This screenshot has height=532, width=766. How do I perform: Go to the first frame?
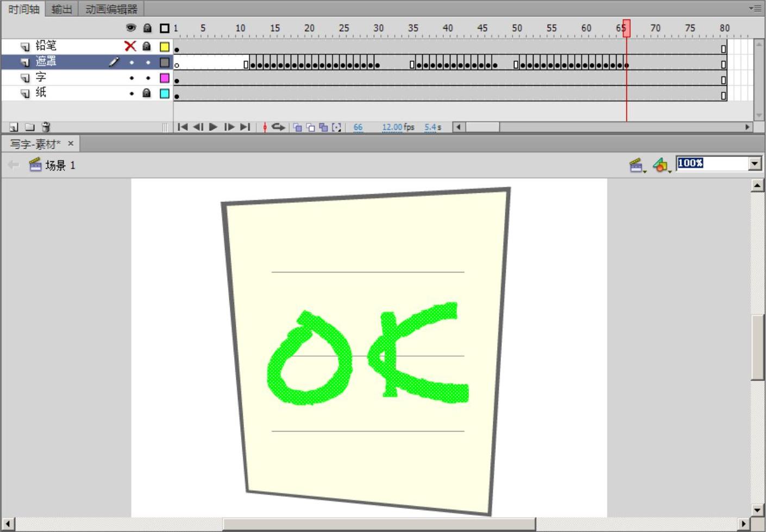(183, 127)
